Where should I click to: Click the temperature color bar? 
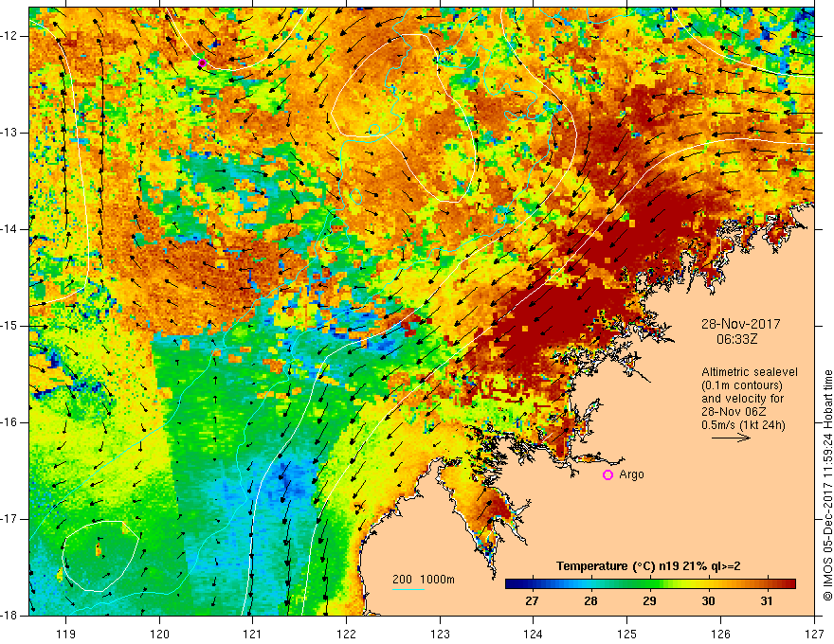650,584
